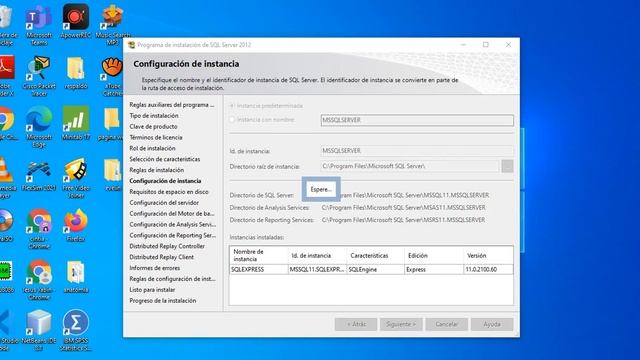Click the SQL Server installer title bar icon
Viewport: 640px width, 360px height.
point(131,45)
